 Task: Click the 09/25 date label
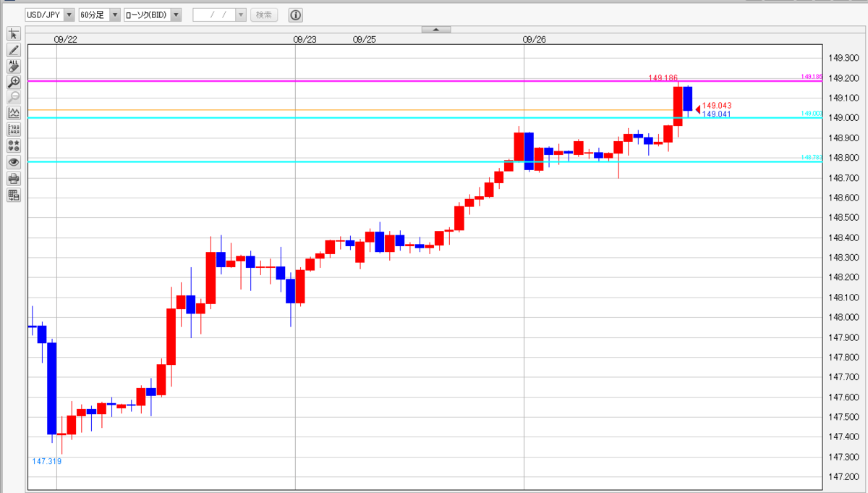click(365, 40)
